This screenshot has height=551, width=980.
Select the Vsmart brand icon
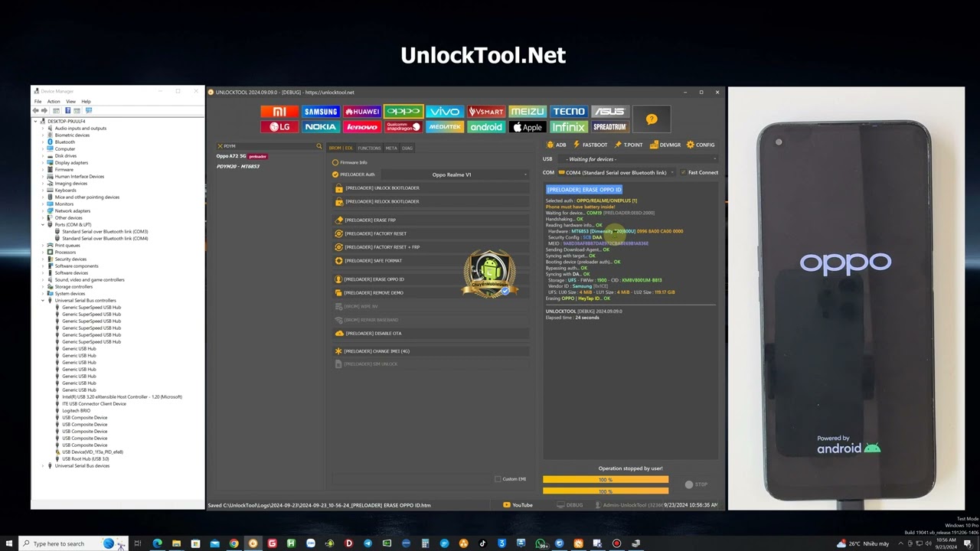pos(486,112)
